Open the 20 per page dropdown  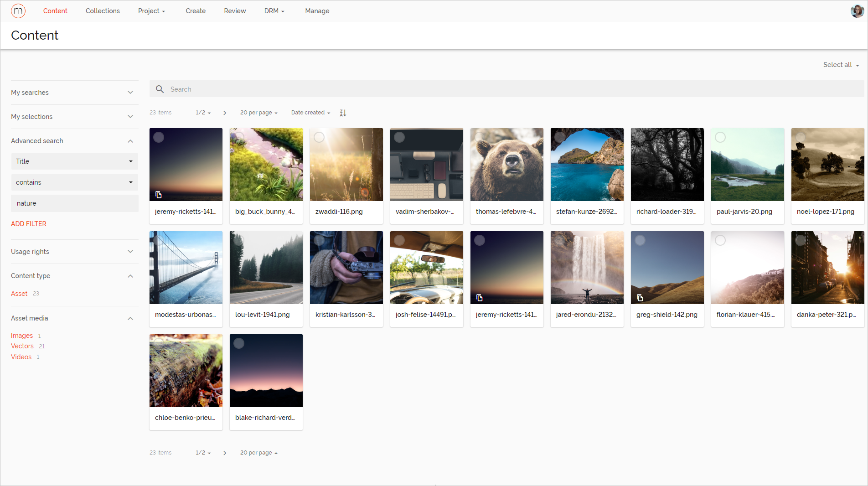[258, 113]
